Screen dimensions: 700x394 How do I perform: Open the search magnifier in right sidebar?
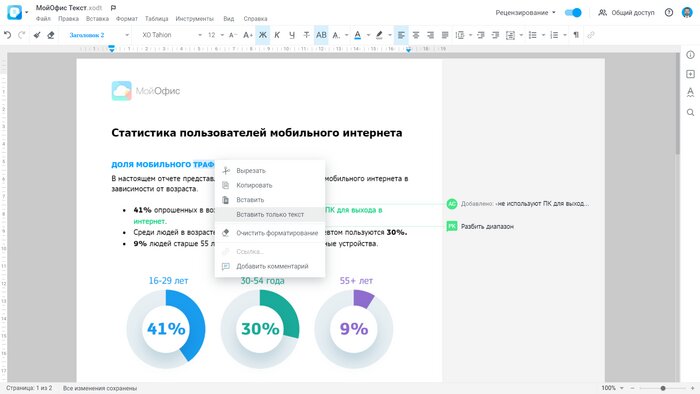(690, 112)
